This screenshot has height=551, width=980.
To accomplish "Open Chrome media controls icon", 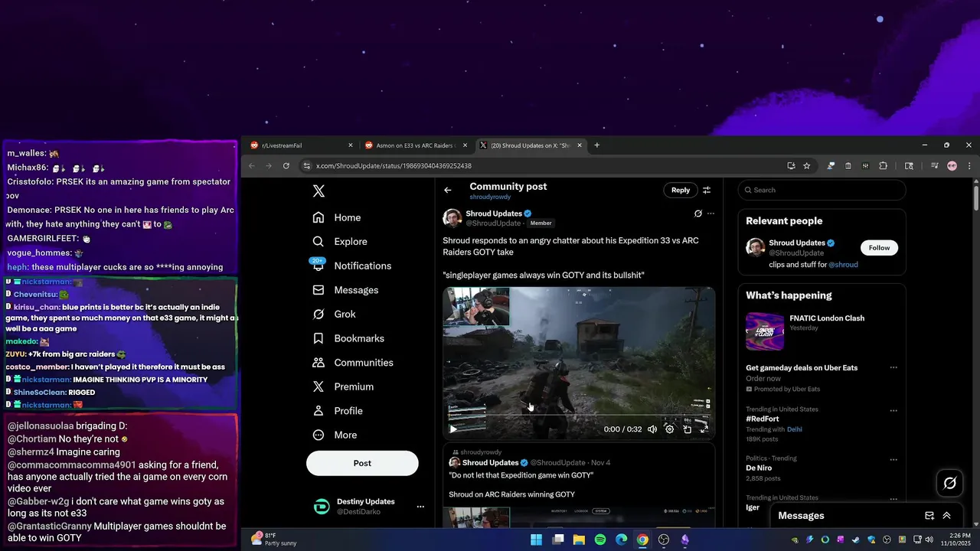I will (934, 165).
